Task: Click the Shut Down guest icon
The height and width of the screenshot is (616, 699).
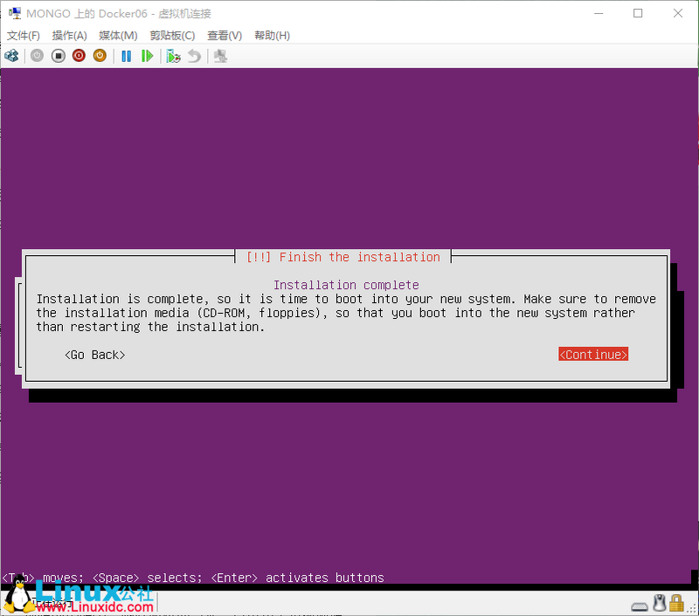Action: click(x=79, y=55)
